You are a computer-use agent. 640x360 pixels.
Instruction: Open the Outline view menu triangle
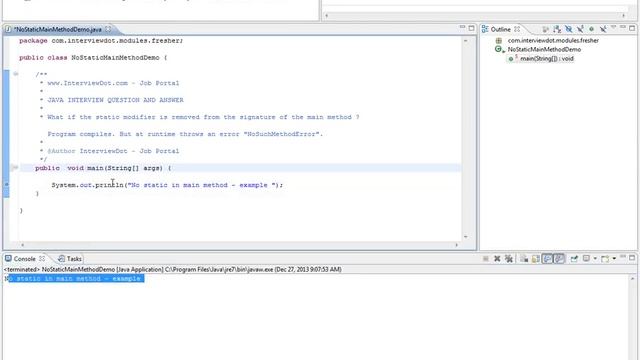pyautogui.click(x=613, y=27)
